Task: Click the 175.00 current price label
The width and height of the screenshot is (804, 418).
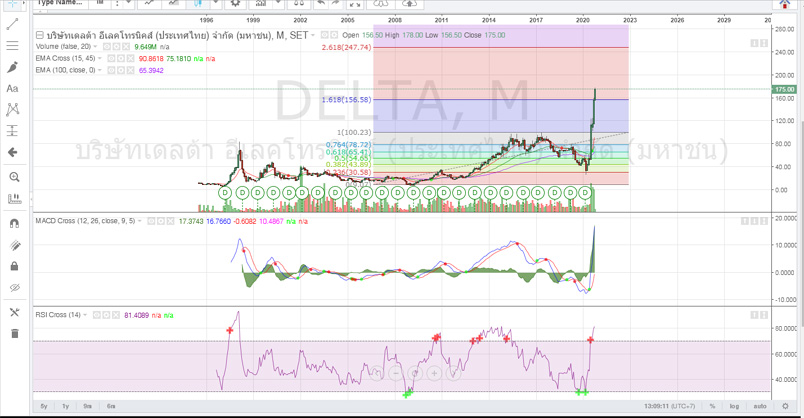Action: [784, 89]
